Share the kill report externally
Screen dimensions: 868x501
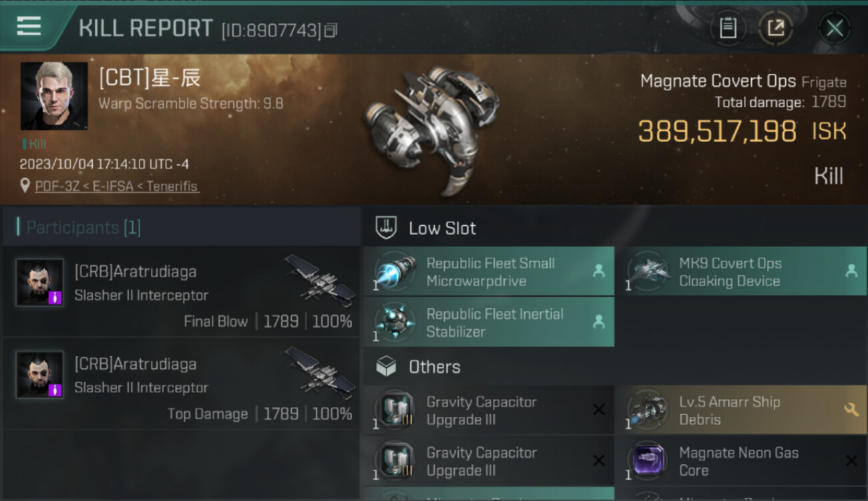(x=775, y=28)
